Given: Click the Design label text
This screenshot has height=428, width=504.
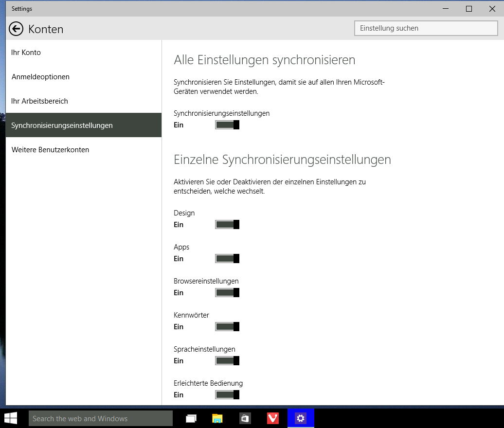Looking at the screenshot, I should (184, 213).
